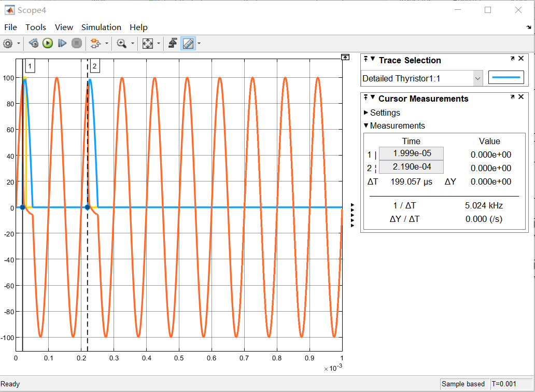535x392 pixels.
Task: Open the Triggers panel icon
Action: pos(173,44)
